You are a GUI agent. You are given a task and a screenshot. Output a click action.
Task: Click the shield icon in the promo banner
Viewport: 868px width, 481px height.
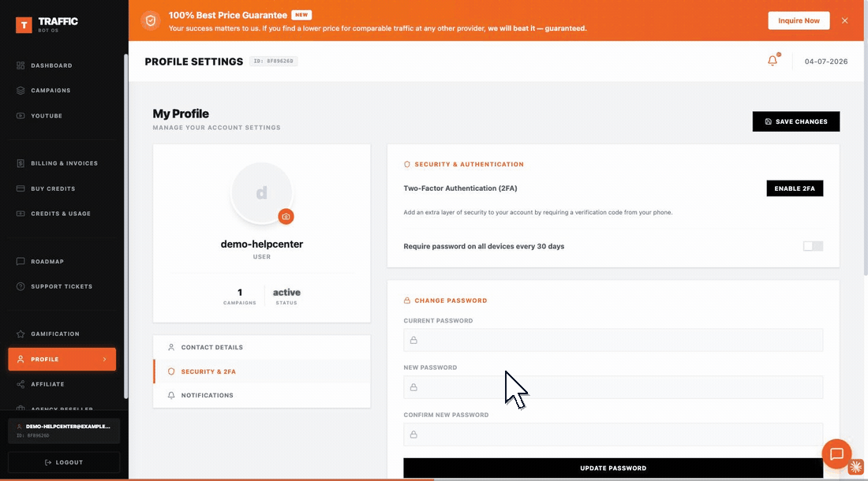(151, 21)
